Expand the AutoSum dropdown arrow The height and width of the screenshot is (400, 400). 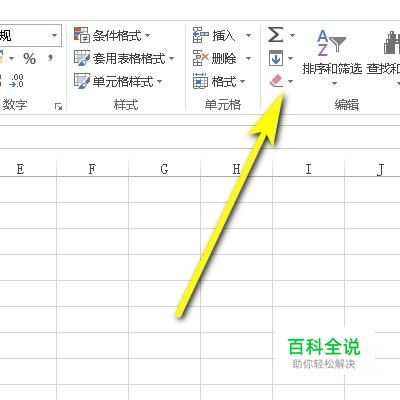pos(292,35)
